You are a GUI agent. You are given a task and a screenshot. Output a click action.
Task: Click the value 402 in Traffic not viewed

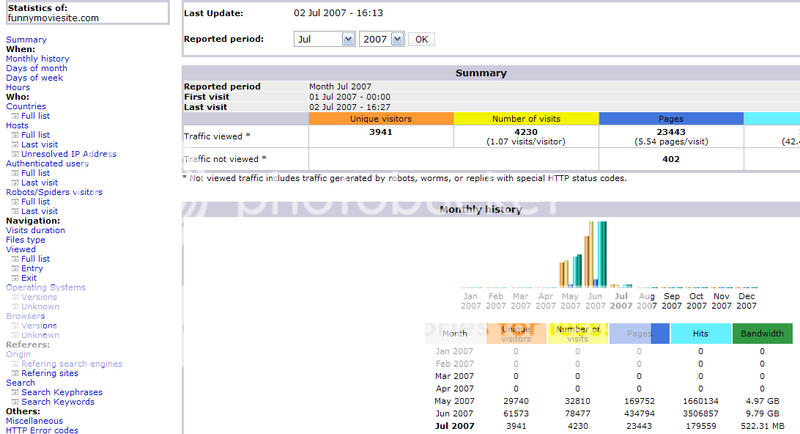pos(671,159)
